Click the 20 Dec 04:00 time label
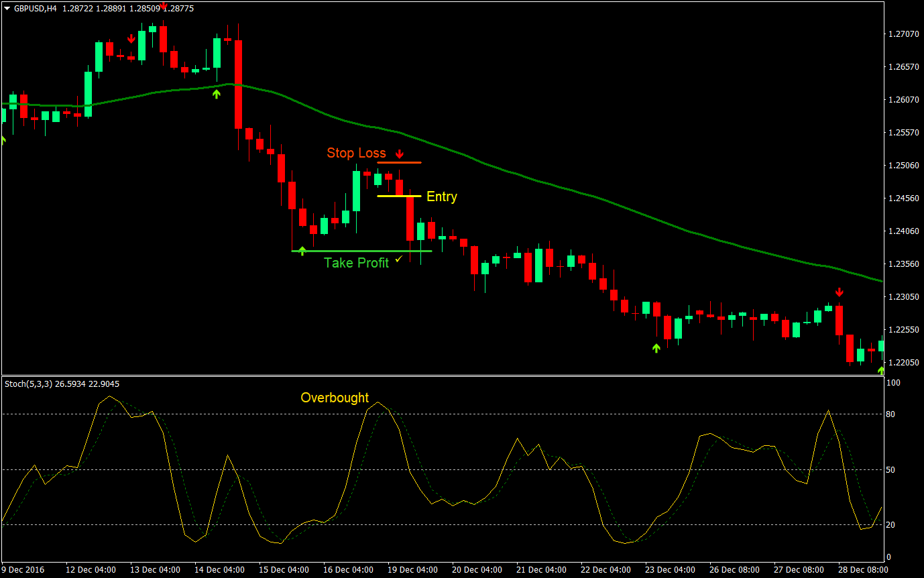The image size is (924, 578). pos(477,570)
